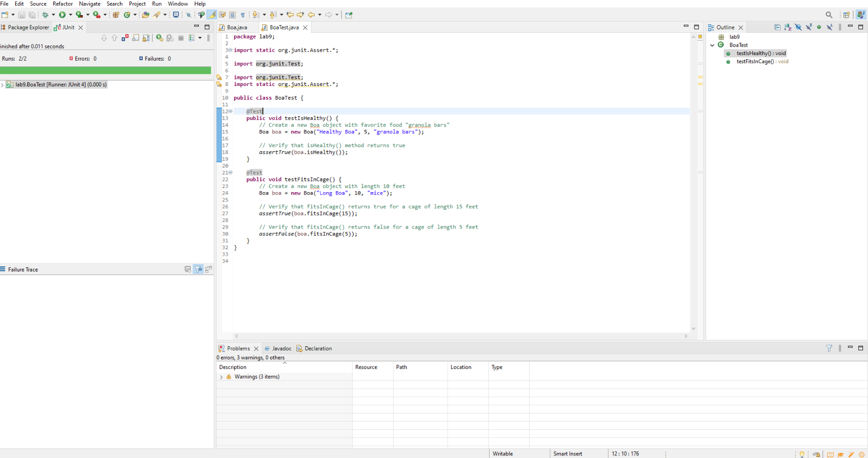868x458 pixels.
Task: Click JUnit Previous Failed Test arrow
Action: pyautogui.click(x=114, y=38)
